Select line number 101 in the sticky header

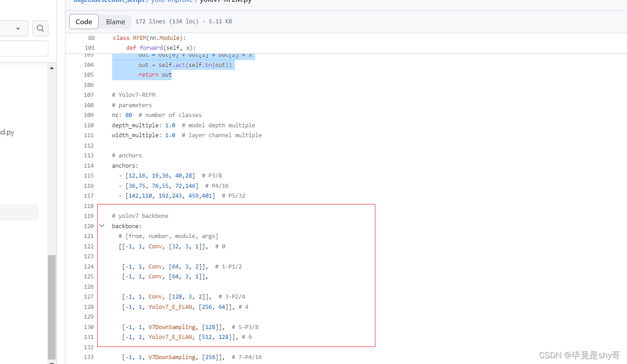pos(89,48)
